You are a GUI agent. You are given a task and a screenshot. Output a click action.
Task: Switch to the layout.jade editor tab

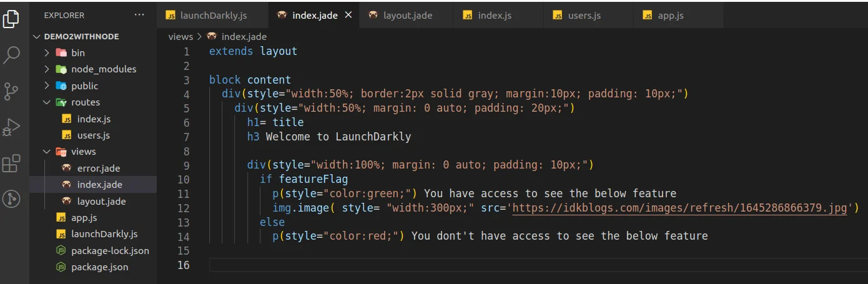pyautogui.click(x=406, y=16)
